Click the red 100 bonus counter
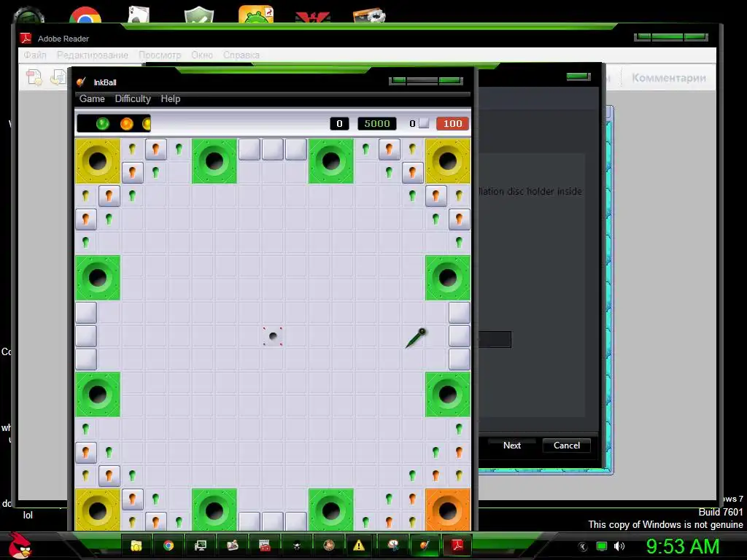Viewport: 747px width, 560px height. [x=452, y=124]
